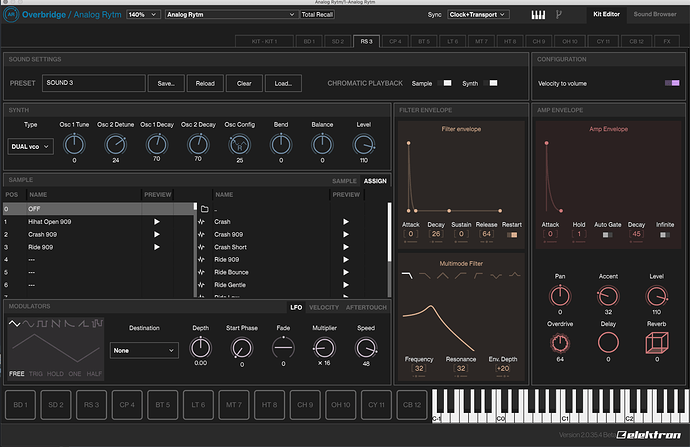Toggle chromatic playback for Synth
Viewport: 690px width, 447px height.
point(490,83)
